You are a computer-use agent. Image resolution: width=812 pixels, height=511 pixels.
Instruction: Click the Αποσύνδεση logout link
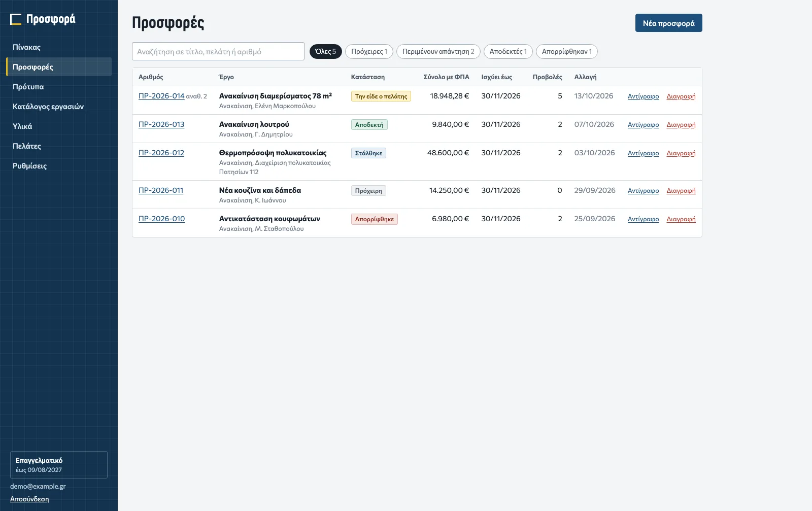(x=29, y=499)
